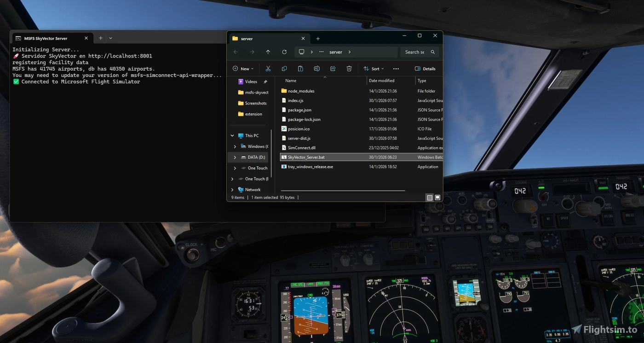Click the Delete trash icon

(x=349, y=68)
